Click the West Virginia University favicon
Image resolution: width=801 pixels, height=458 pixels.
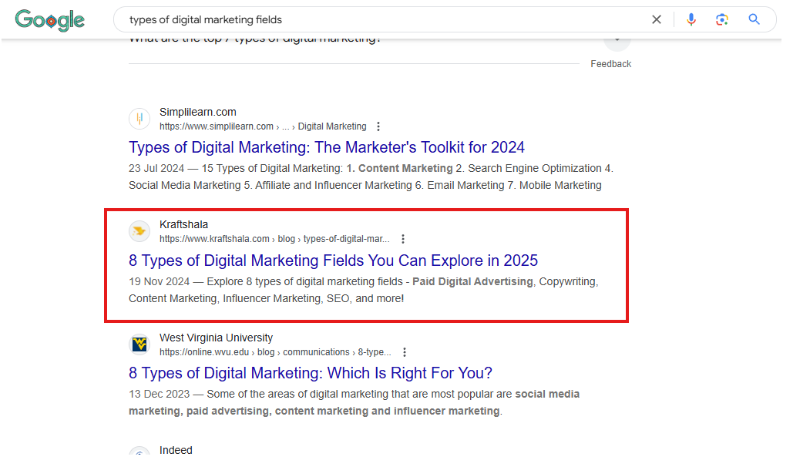[x=139, y=344]
